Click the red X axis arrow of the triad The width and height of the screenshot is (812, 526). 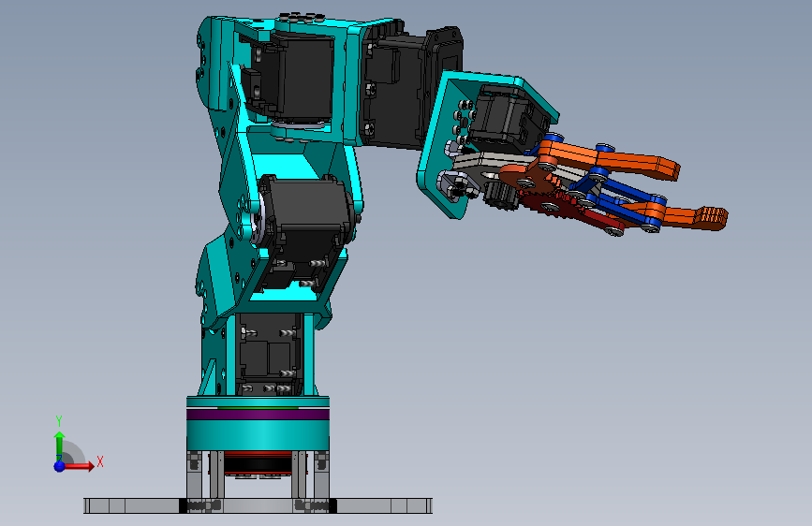point(80,466)
